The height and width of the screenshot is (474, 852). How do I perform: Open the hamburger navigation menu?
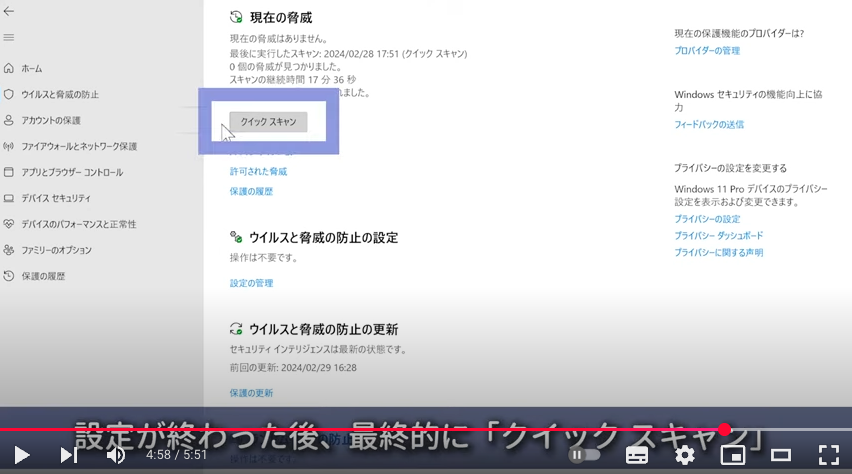[x=9, y=38]
